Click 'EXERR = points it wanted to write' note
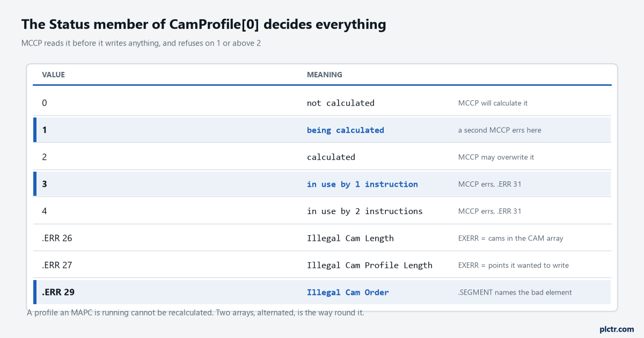This screenshot has width=644, height=338. [513, 265]
